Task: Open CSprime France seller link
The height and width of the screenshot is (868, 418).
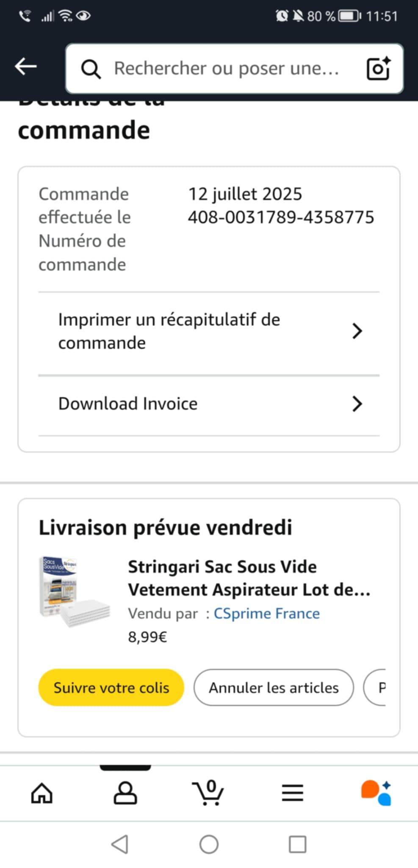Action: click(x=266, y=613)
